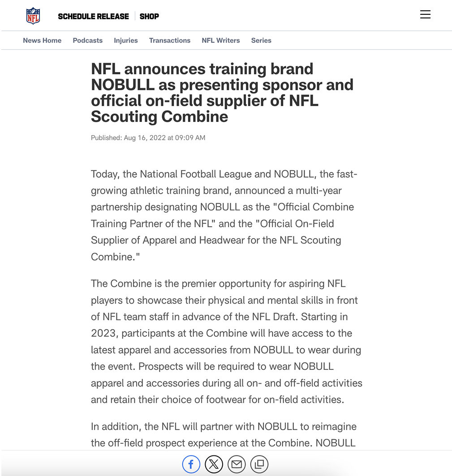The height and width of the screenshot is (476, 452).
Task: Select the Injuries tab
Action: [x=126, y=40]
